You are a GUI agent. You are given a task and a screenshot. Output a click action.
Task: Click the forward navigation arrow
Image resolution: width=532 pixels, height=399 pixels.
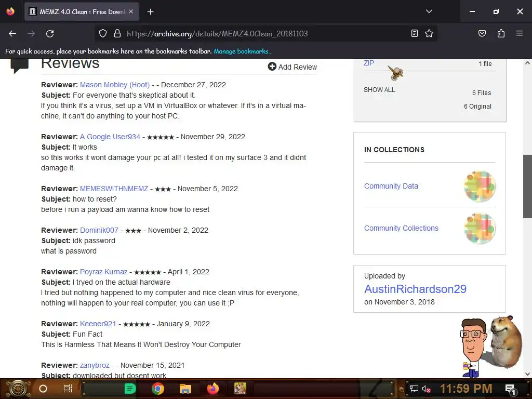(x=31, y=34)
